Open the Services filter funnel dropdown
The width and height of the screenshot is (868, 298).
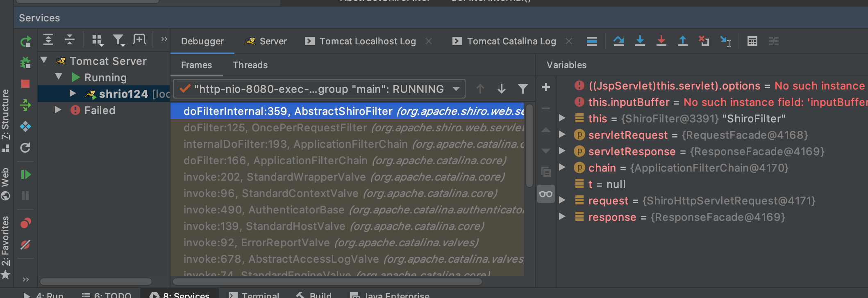[x=119, y=40]
